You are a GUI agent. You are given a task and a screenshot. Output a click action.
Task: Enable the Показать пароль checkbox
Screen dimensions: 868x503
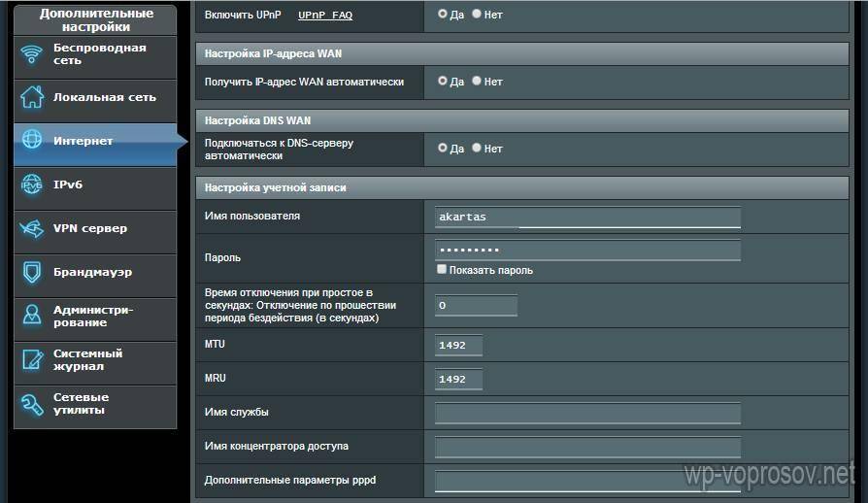[x=442, y=270]
